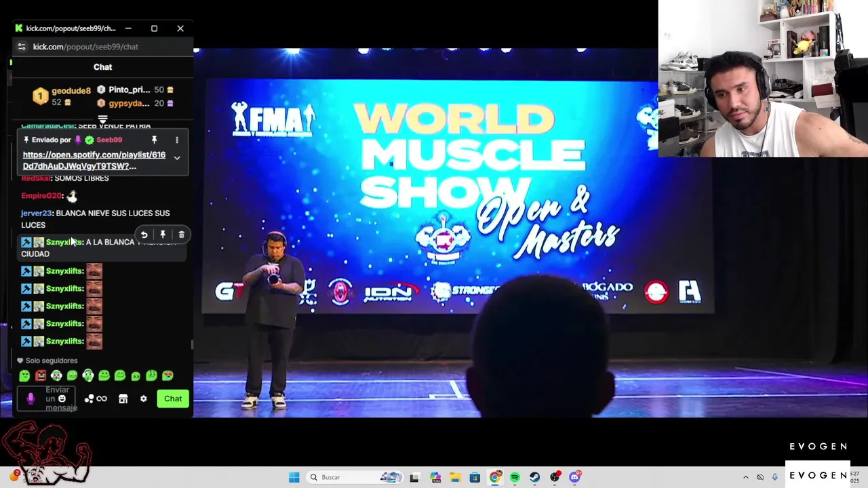Open chat settings gear icon
Viewport: 868px width, 488px height.
[143, 399]
